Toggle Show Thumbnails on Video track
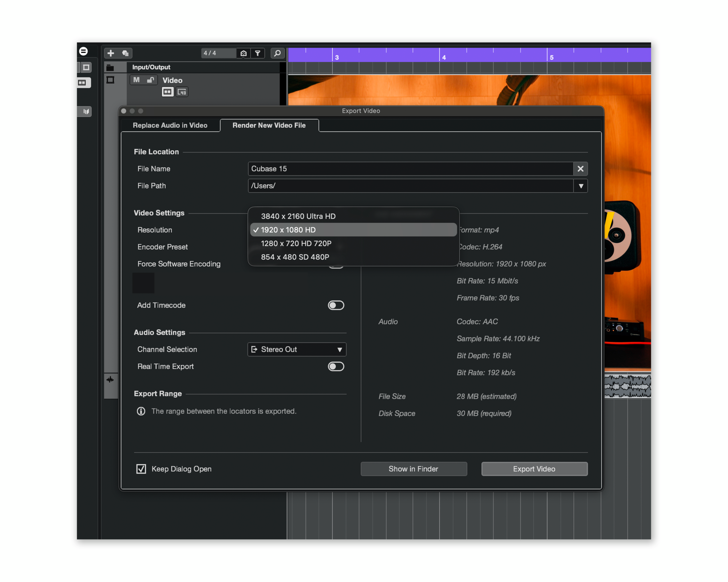728x582 pixels. tap(167, 92)
